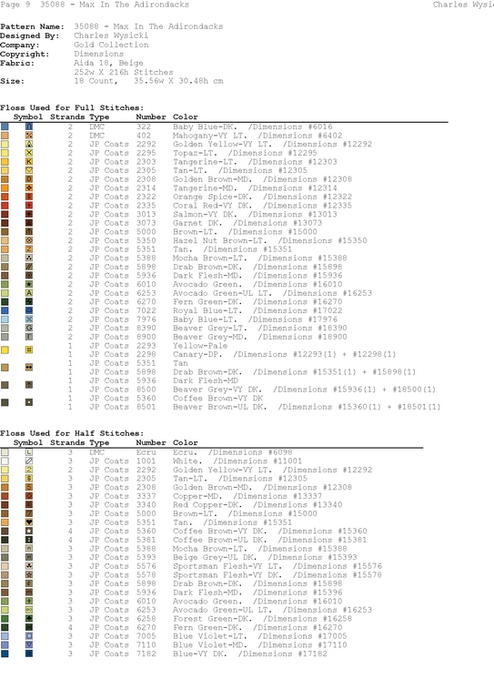Click the number '2322' for Orange Spice-DK

(146, 197)
